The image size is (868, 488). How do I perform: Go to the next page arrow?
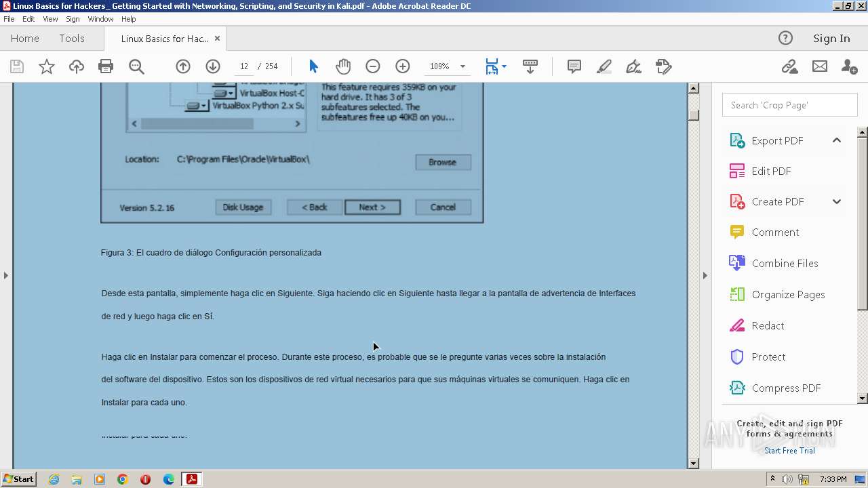[213, 66]
